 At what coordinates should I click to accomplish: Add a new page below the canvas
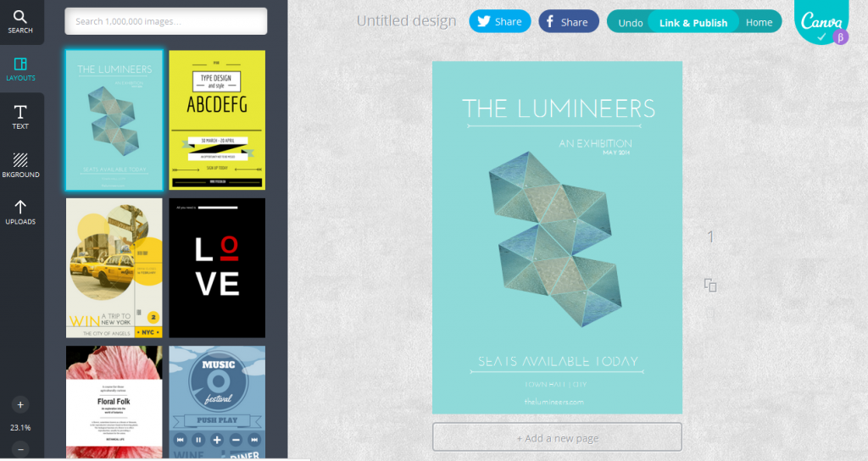pyautogui.click(x=558, y=438)
